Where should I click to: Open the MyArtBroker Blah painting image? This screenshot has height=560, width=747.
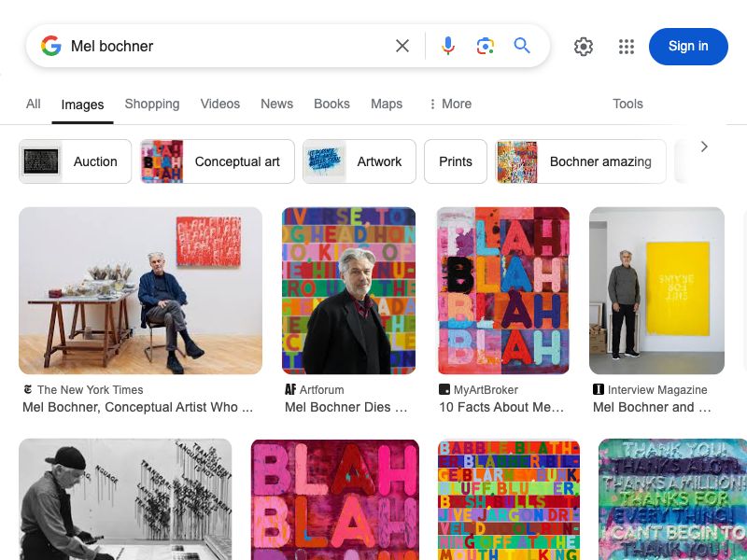[503, 290]
